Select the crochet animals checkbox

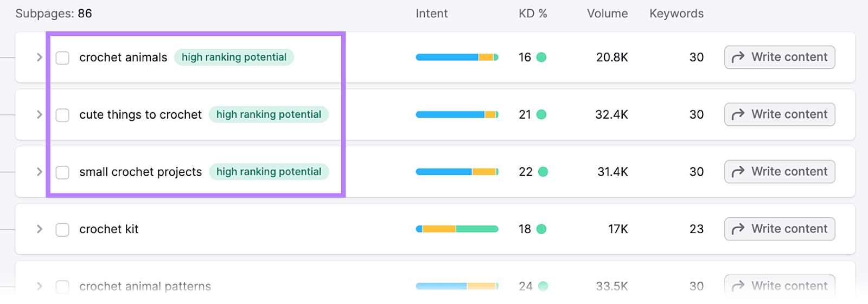pos(62,58)
